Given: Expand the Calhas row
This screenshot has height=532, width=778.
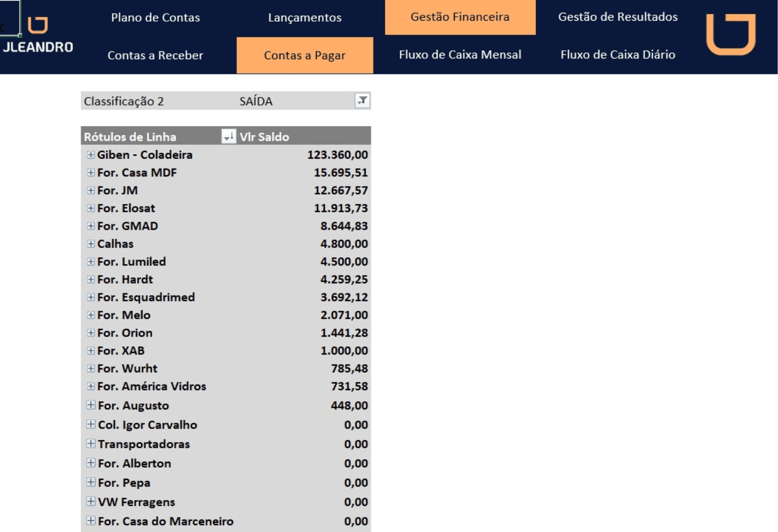Looking at the screenshot, I should coord(91,244).
